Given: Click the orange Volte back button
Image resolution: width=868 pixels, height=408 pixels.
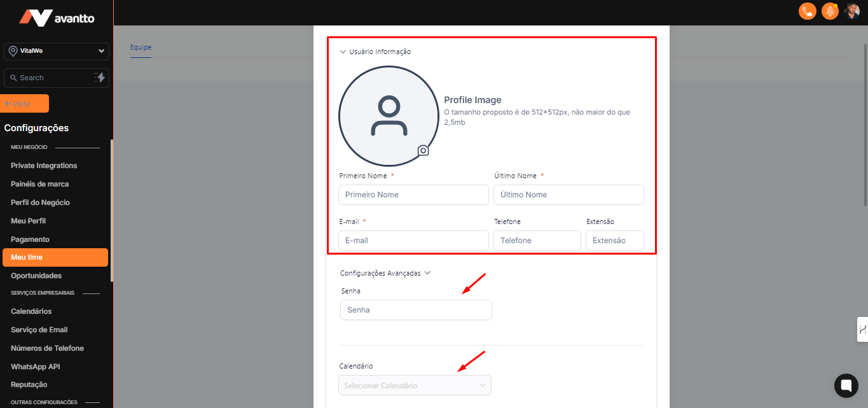Looking at the screenshot, I should 26,104.
